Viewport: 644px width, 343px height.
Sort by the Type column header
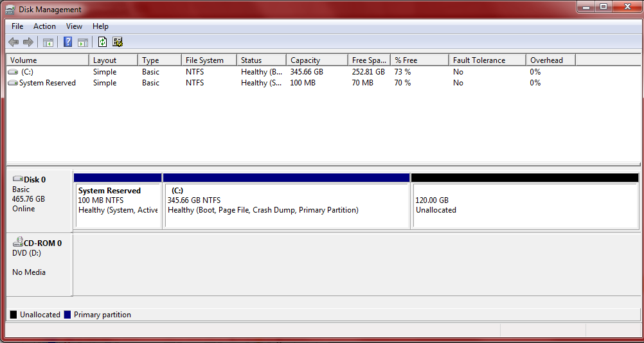pos(159,60)
